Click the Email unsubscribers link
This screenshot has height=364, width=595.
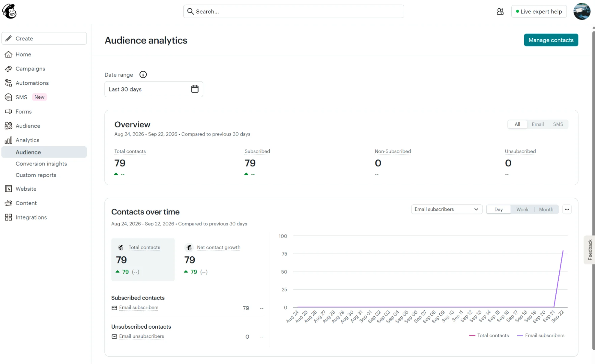click(x=141, y=336)
